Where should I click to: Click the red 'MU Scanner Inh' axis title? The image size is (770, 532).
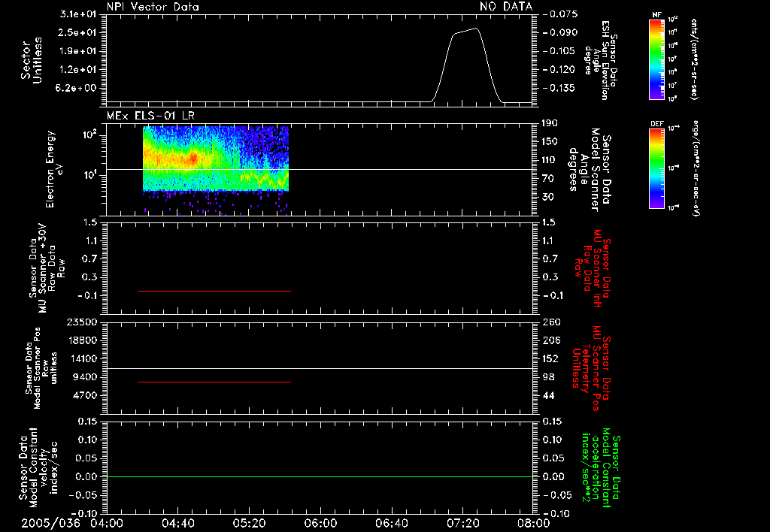(x=593, y=268)
